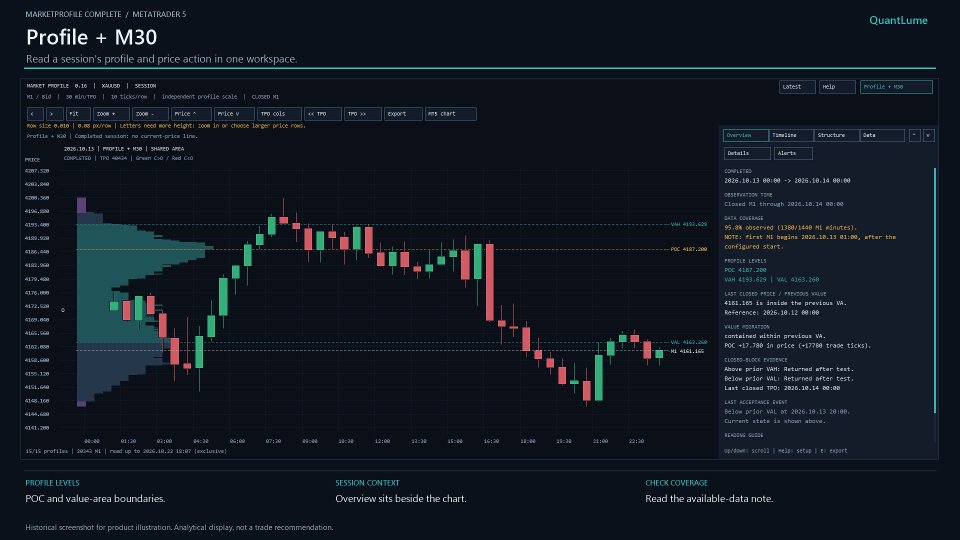Screen dimensions: 960x540
Task: Open the MT5 chart button
Action: click(x=451, y=114)
